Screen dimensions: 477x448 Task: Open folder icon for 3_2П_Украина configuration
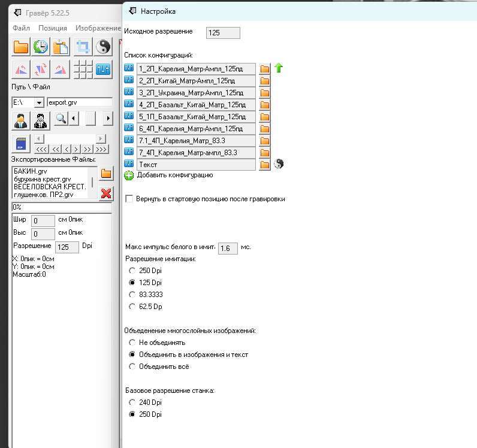tap(265, 93)
